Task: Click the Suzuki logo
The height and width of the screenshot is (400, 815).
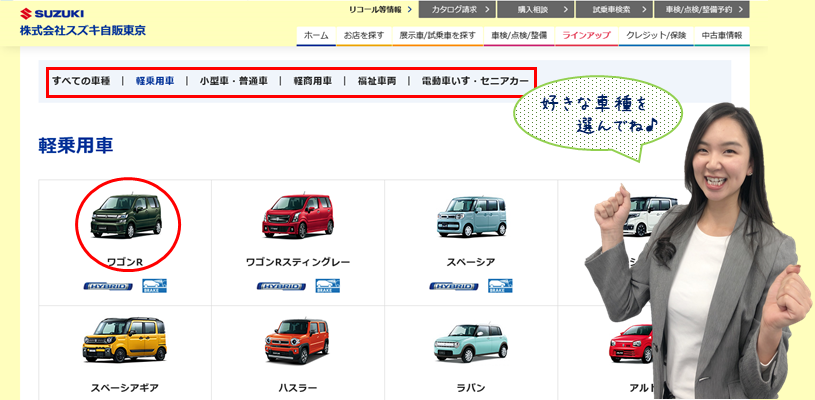Action: click(52, 14)
